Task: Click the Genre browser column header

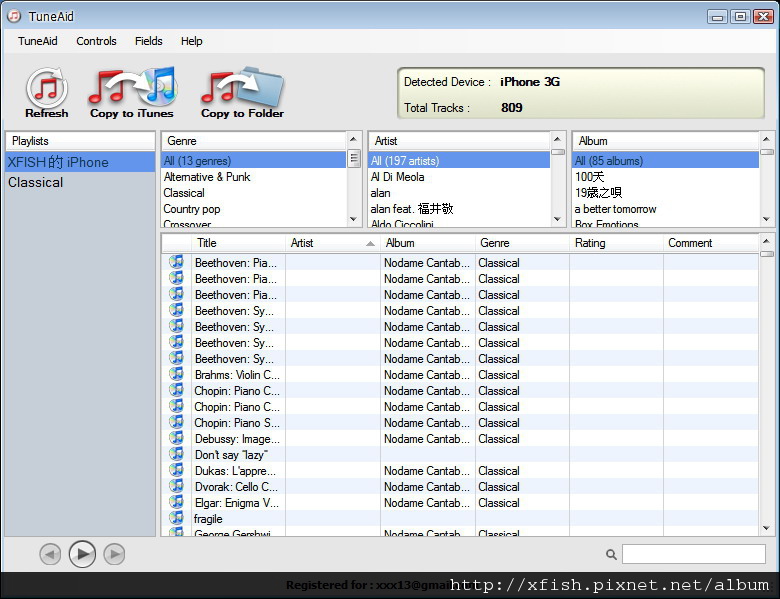Action: coord(254,141)
